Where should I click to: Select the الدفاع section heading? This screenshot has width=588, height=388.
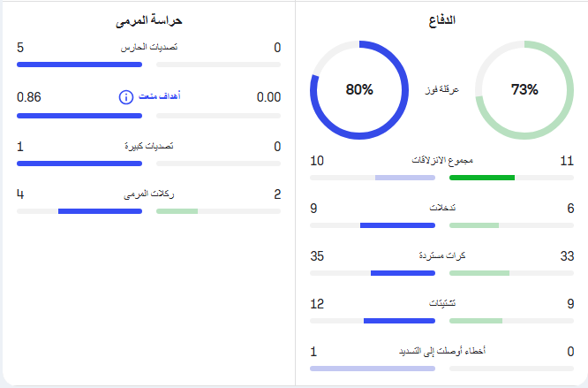(x=441, y=20)
